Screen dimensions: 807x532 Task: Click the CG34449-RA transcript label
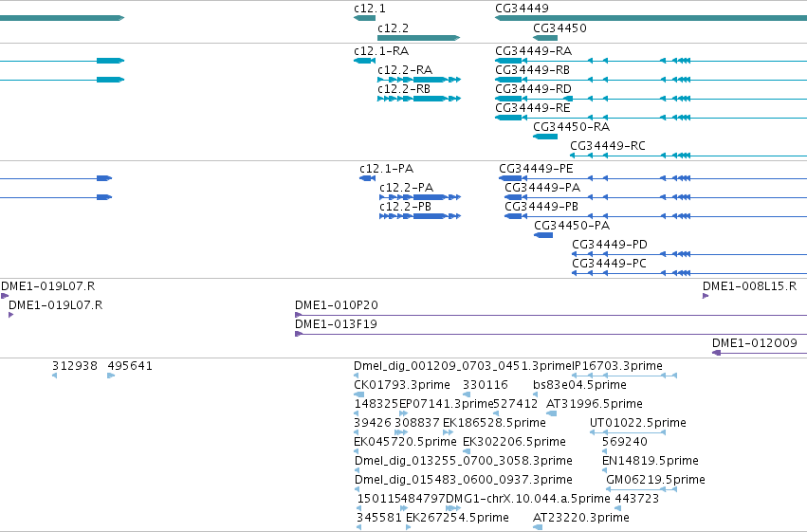click(533, 51)
